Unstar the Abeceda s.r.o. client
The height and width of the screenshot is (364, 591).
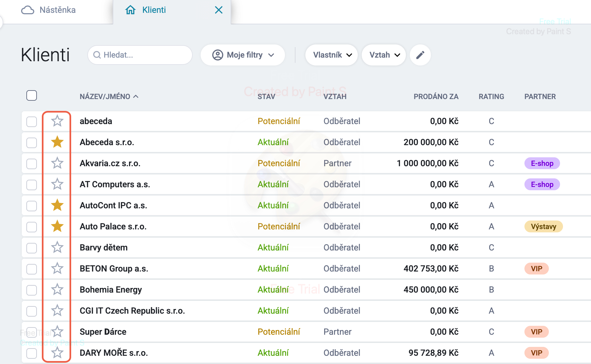coord(57,142)
